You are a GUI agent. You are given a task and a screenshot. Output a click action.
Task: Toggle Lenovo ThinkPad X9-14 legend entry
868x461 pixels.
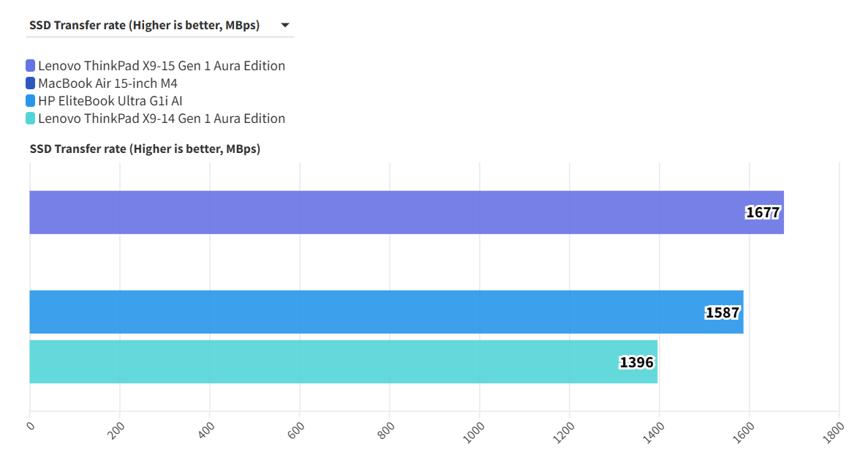[x=161, y=119]
